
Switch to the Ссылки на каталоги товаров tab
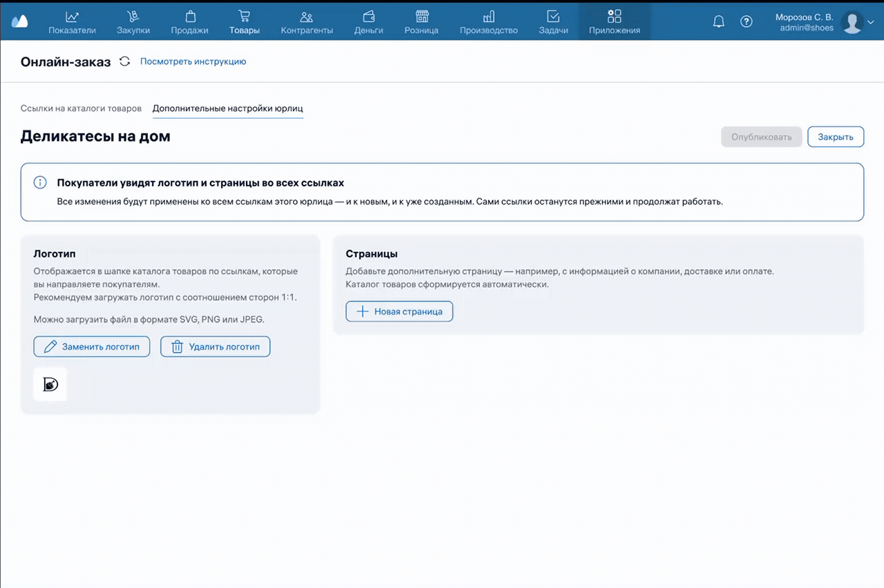coord(81,108)
